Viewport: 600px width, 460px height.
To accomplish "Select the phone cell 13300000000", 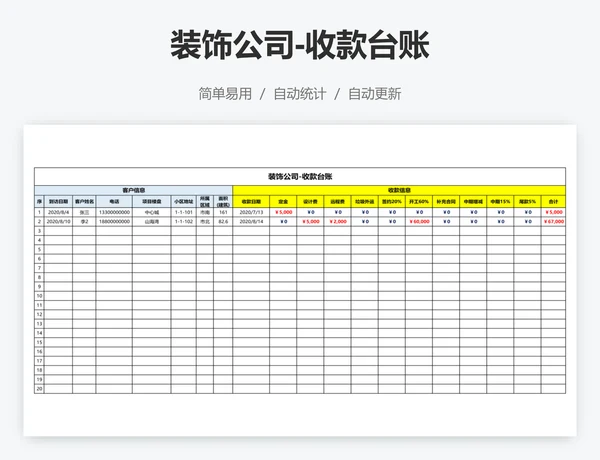I will 114,212.
